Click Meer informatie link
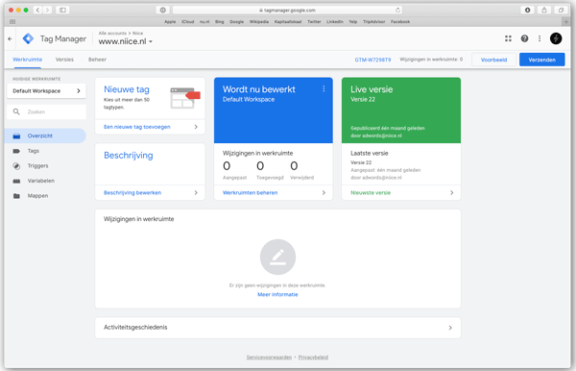The width and height of the screenshot is (576, 371). click(x=278, y=294)
